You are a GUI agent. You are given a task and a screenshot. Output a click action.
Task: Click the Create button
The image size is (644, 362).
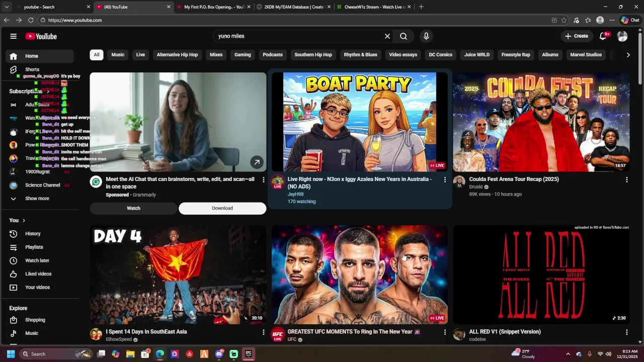(x=576, y=36)
